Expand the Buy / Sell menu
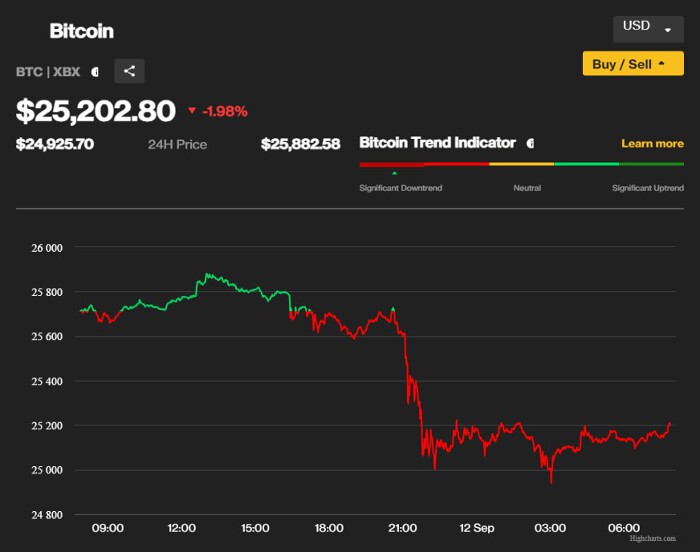700x552 pixels. click(x=633, y=63)
